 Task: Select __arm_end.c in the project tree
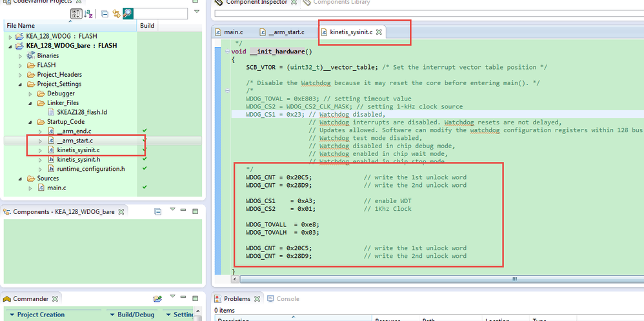(74, 131)
